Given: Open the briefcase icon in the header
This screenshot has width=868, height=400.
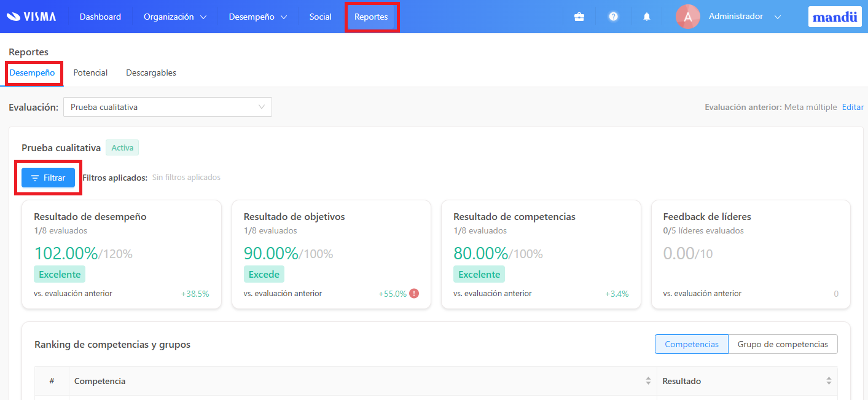Looking at the screenshot, I should (579, 17).
